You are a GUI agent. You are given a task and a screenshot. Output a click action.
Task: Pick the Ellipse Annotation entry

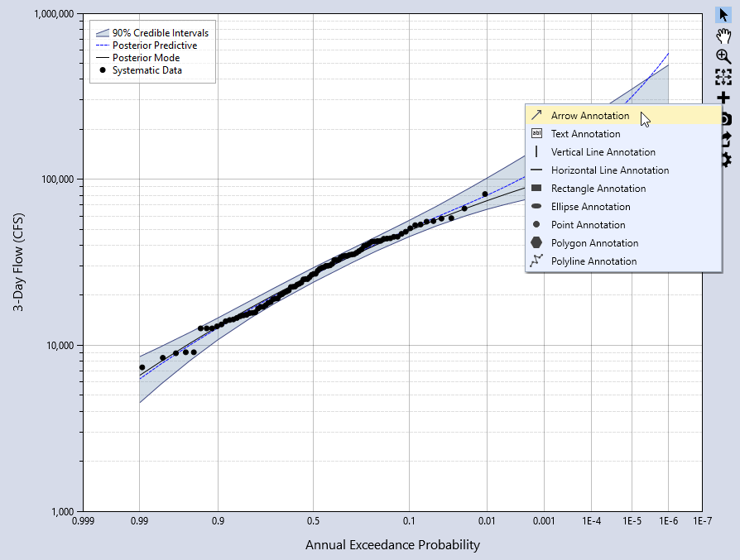(x=590, y=207)
